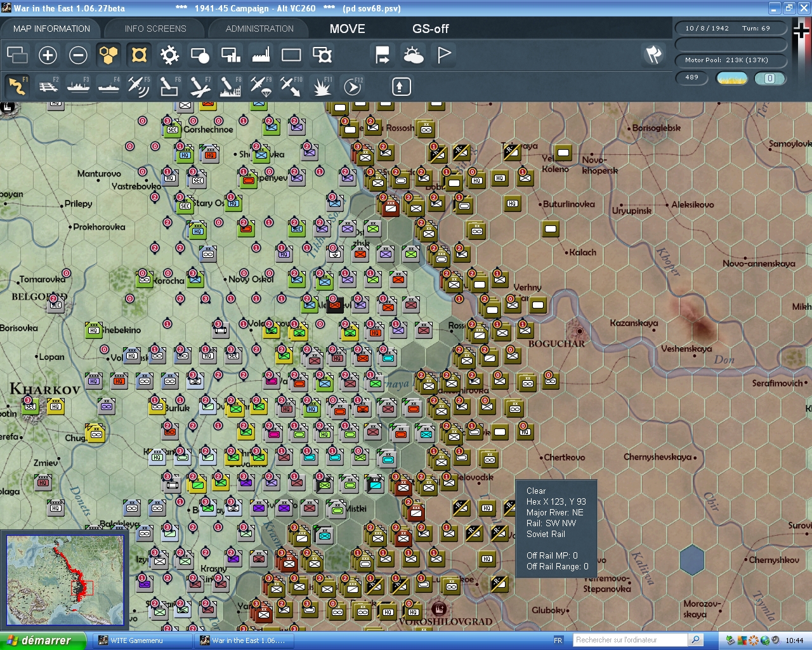The image size is (812, 650).
Task: Open the weather display icon
Action: [x=413, y=55]
